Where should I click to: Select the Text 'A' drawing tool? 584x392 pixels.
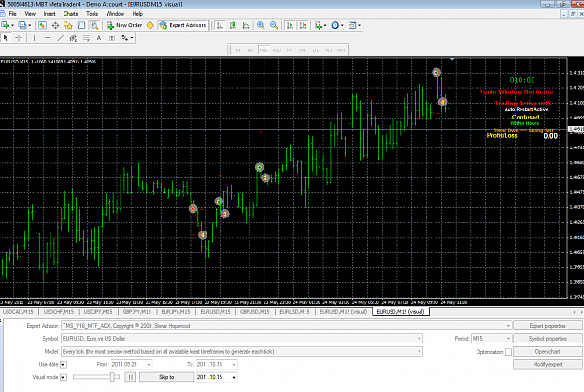click(99, 38)
